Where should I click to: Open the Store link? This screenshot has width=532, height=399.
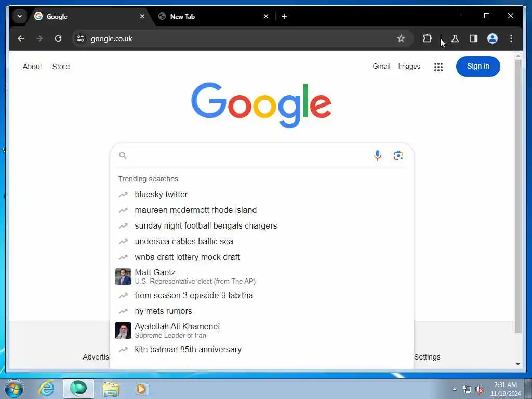coord(61,66)
